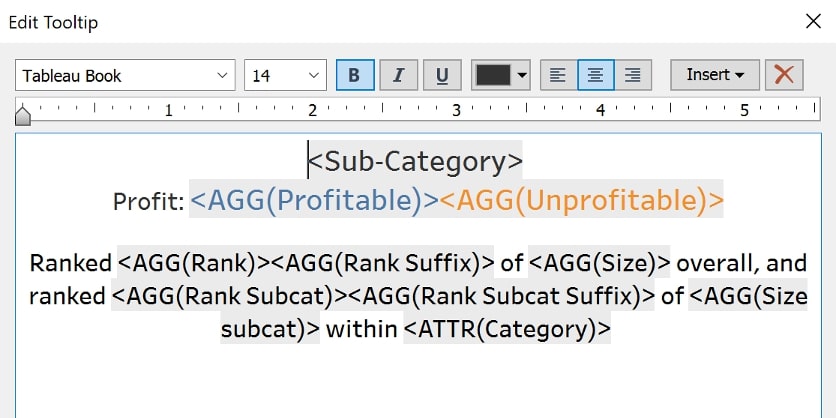The image size is (836, 418).
Task: Toggle italic formatting button
Action: pos(398,75)
